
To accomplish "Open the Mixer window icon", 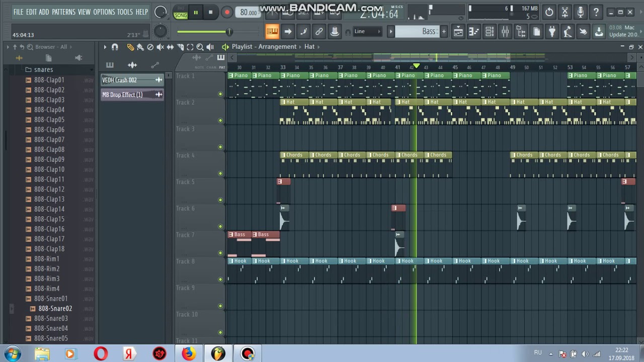I will 505,32.
